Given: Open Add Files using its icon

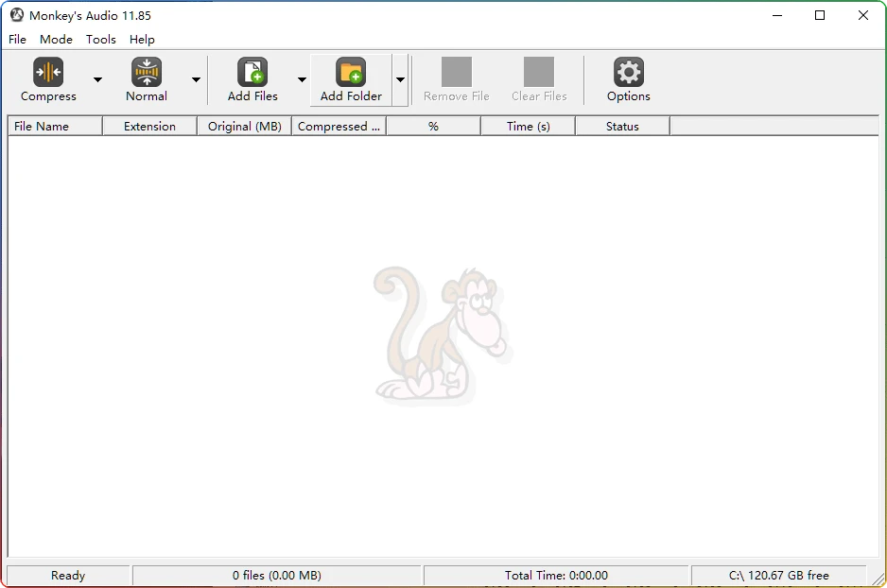Looking at the screenshot, I should click(252, 72).
